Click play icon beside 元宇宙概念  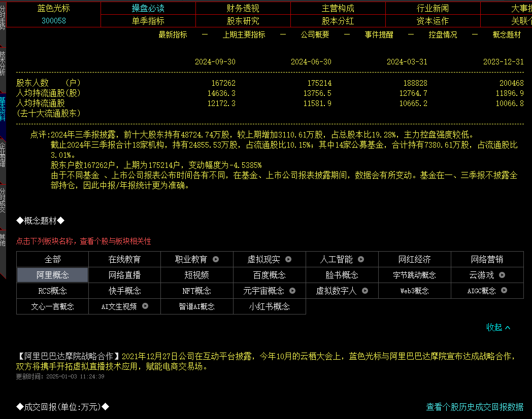point(292,291)
